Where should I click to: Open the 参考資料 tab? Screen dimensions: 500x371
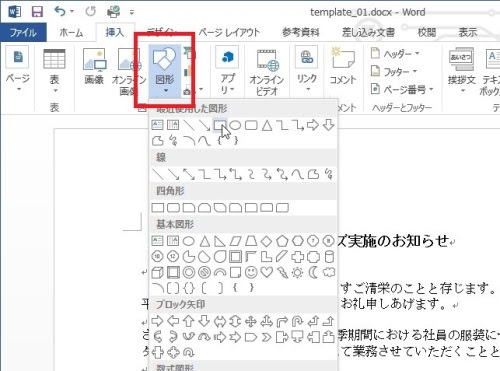tap(301, 33)
